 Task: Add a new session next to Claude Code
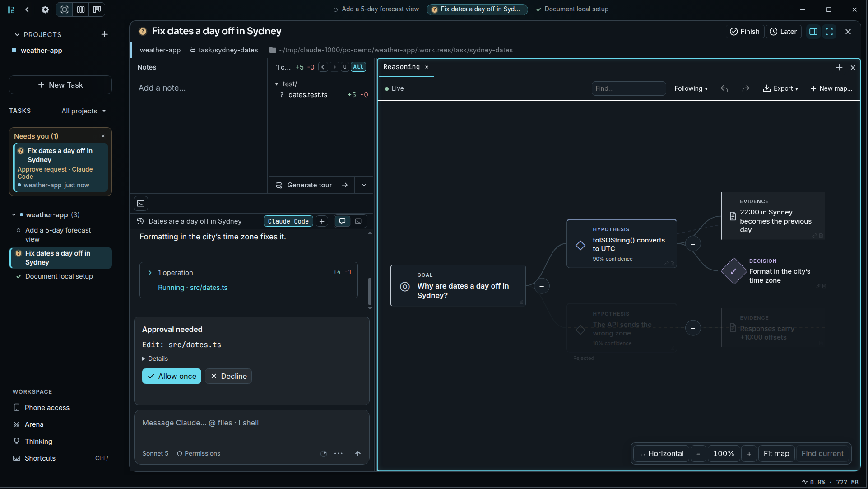[x=322, y=221]
